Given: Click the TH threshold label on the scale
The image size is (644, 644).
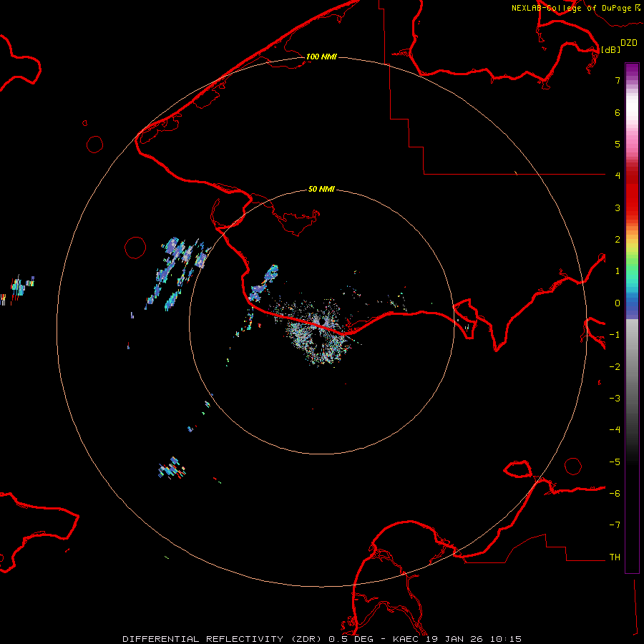Looking at the screenshot, I should pyautogui.click(x=615, y=557).
